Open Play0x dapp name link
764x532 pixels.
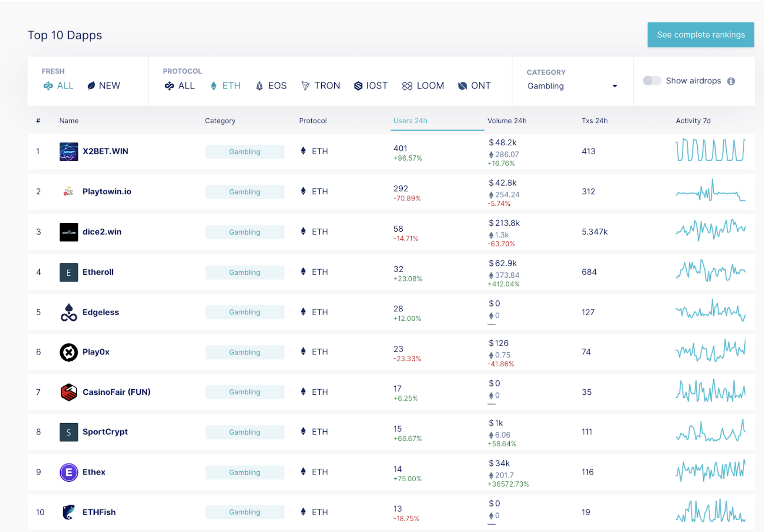pyautogui.click(x=96, y=352)
